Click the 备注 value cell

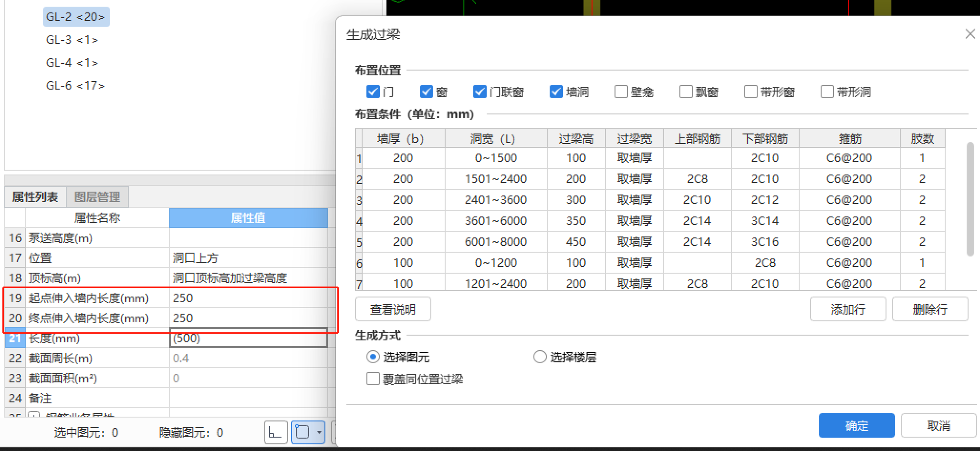pyautogui.click(x=248, y=398)
